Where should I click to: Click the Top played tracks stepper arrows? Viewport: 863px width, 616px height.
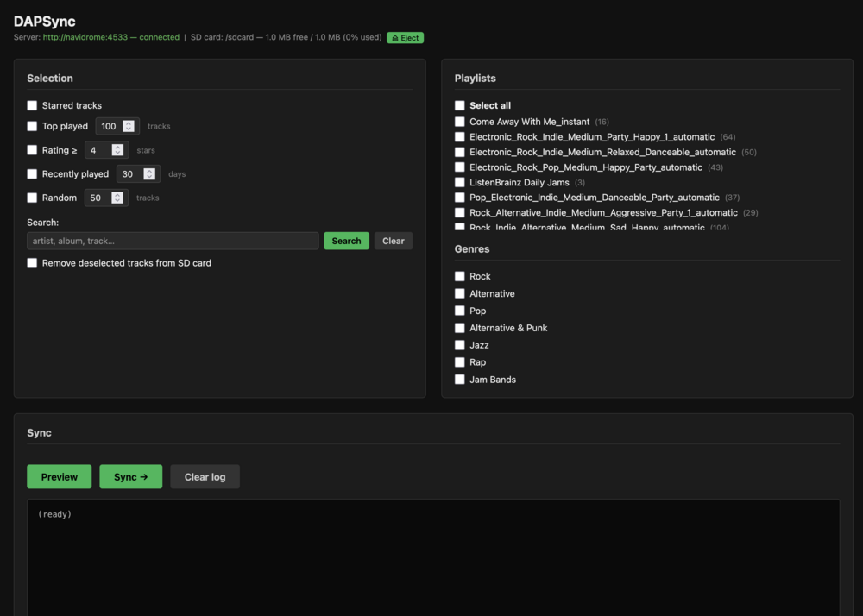(x=129, y=126)
